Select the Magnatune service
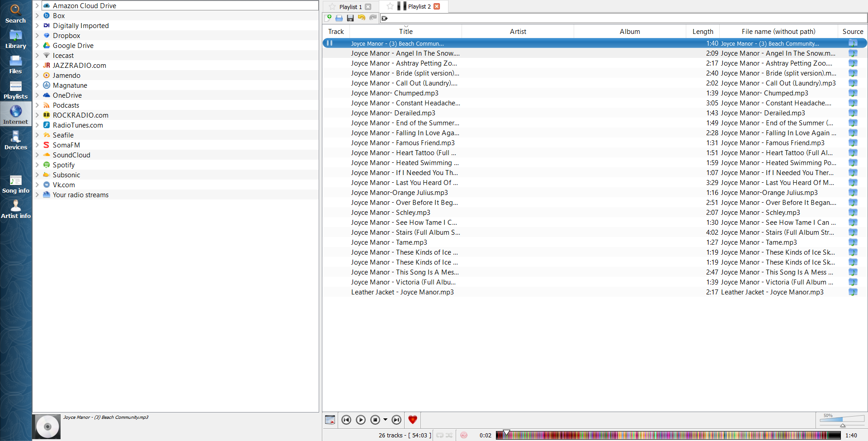 click(70, 85)
